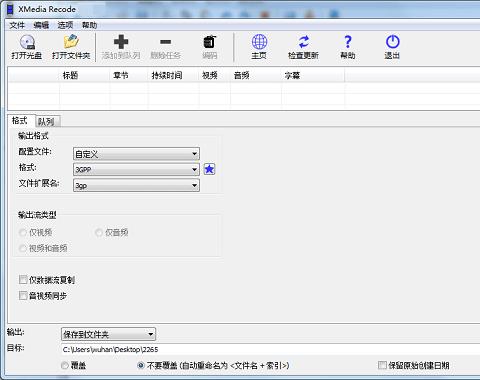Switch to the Queue (队列) tab

click(47, 122)
